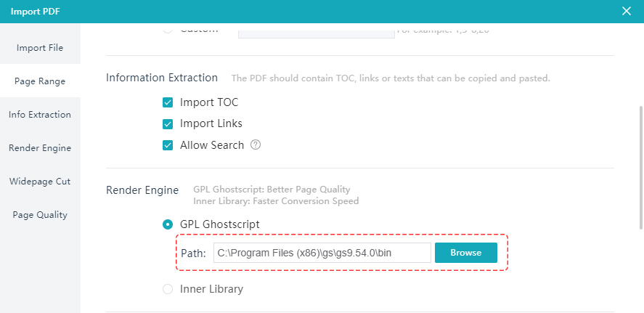This screenshot has width=644, height=313.
Task: Click the dialog vertical scrollbar thumb
Action: 642,167
